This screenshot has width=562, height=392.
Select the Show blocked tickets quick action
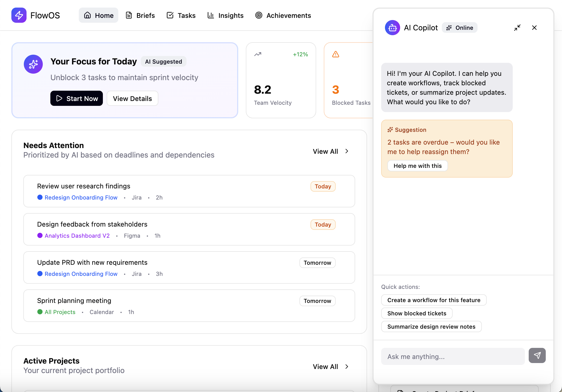pyautogui.click(x=417, y=313)
